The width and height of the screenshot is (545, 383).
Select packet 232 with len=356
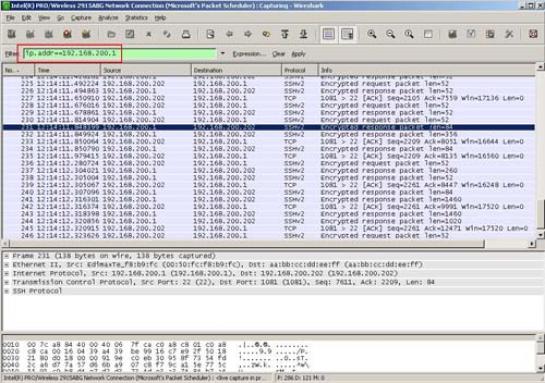coord(269,135)
